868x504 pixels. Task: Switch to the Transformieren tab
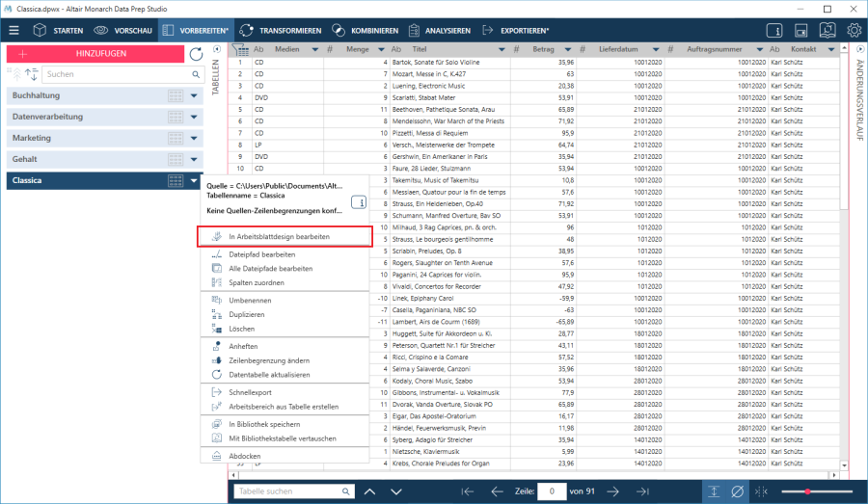coord(281,30)
